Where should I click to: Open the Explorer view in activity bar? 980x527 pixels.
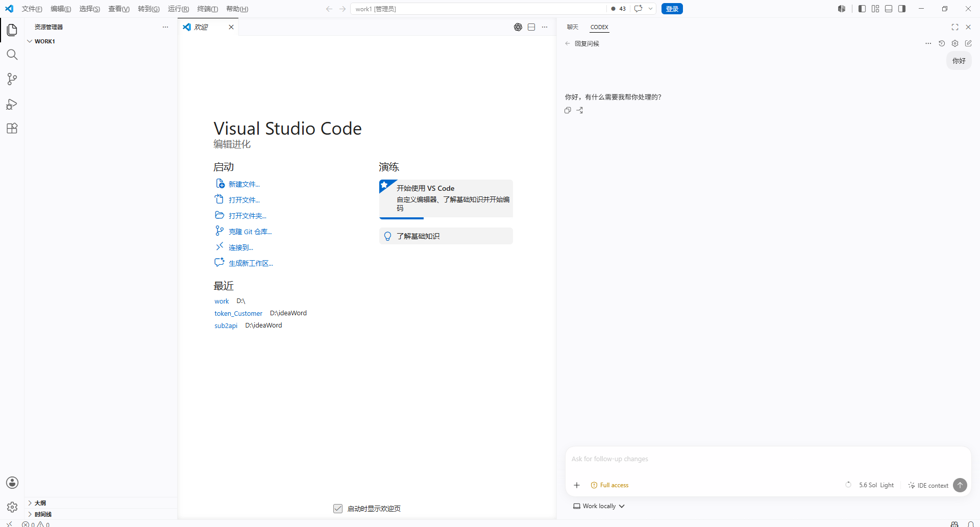(12, 30)
